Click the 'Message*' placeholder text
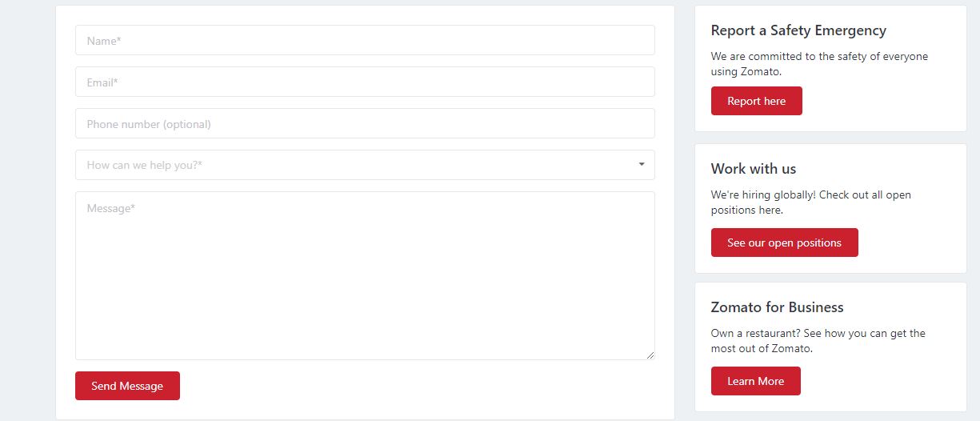Viewport: 980px width, 421px height. click(x=111, y=208)
